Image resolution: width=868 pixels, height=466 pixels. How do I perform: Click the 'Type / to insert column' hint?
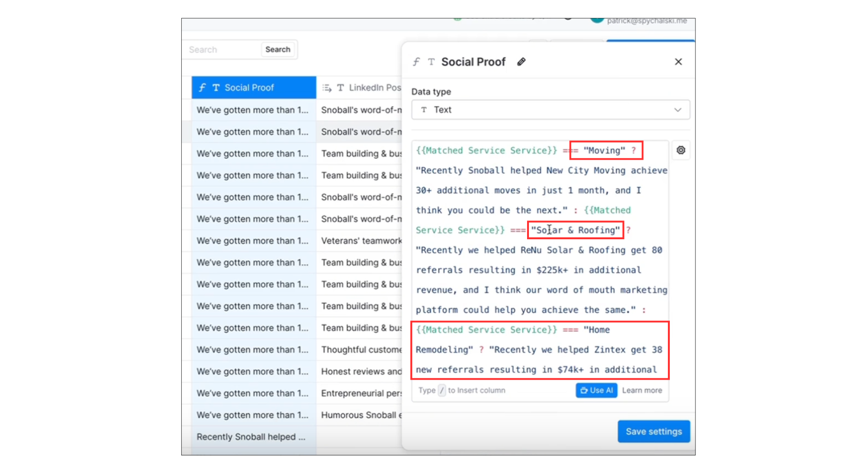click(x=461, y=390)
